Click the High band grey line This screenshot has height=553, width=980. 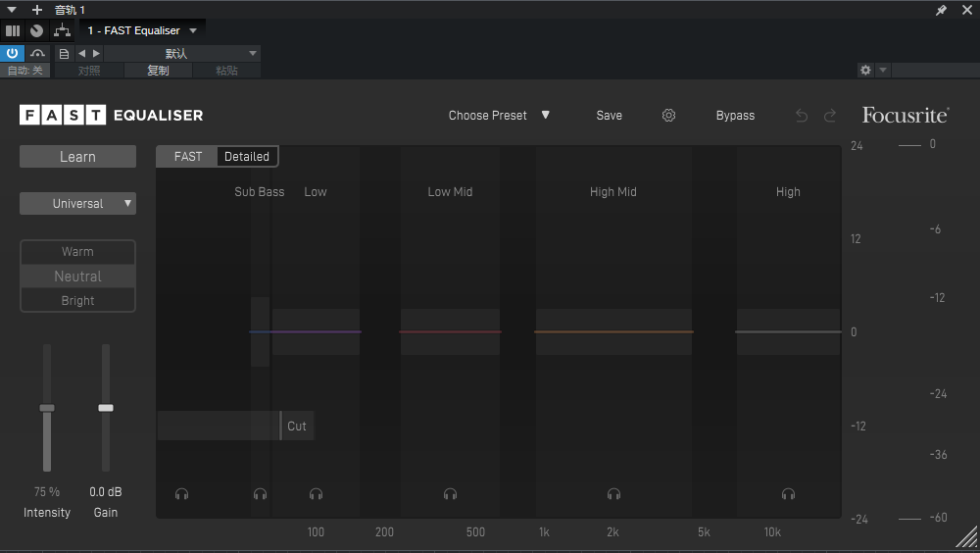click(x=788, y=331)
